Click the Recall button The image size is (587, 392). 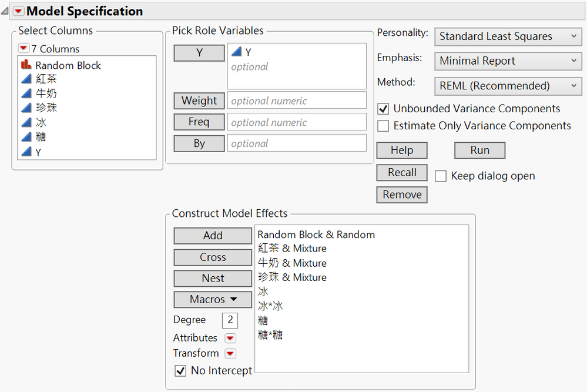click(402, 173)
